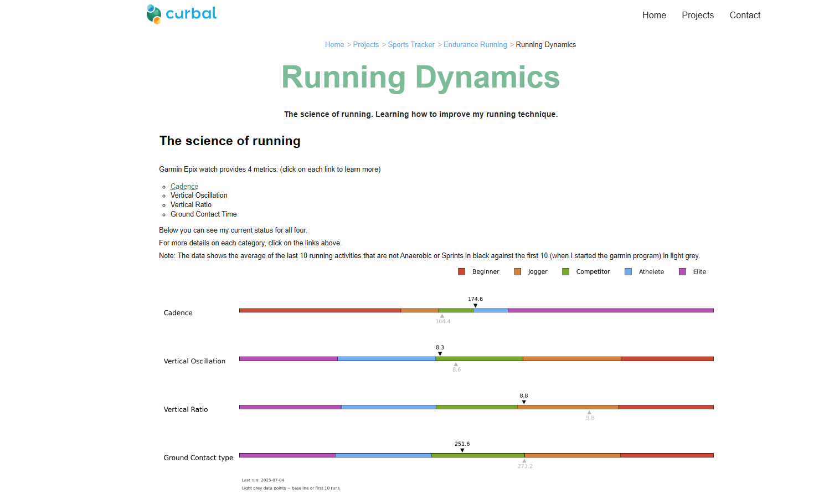This screenshot has width=824, height=504.
Task: Go to the Contact page
Action: point(744,16)
